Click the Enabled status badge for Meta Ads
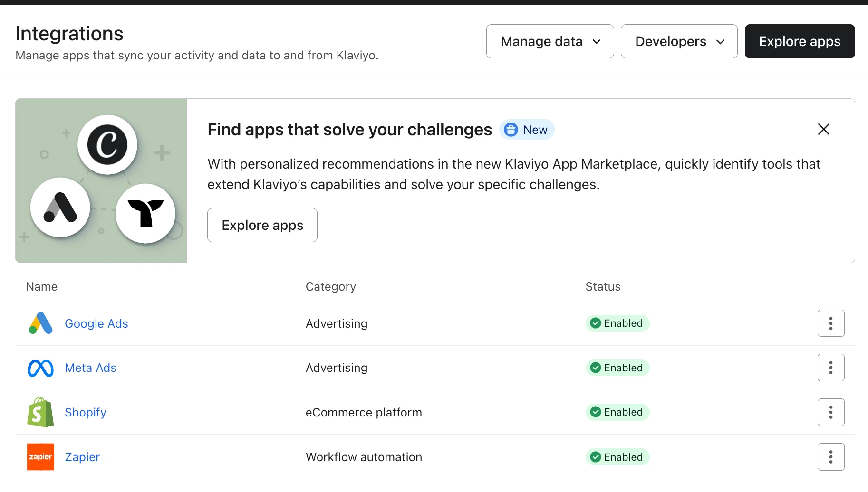The height and width of the screenshot is (492, 868). (x=617, y=368)
